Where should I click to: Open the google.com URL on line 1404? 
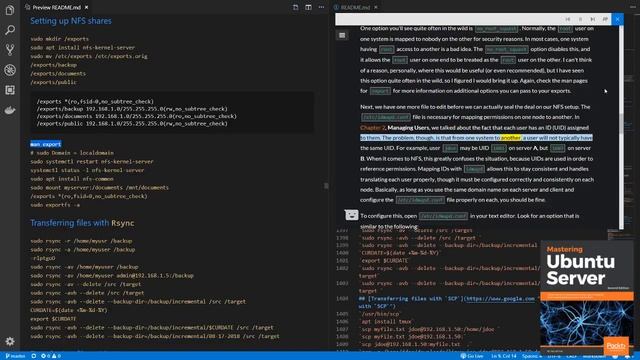(500, 299)
